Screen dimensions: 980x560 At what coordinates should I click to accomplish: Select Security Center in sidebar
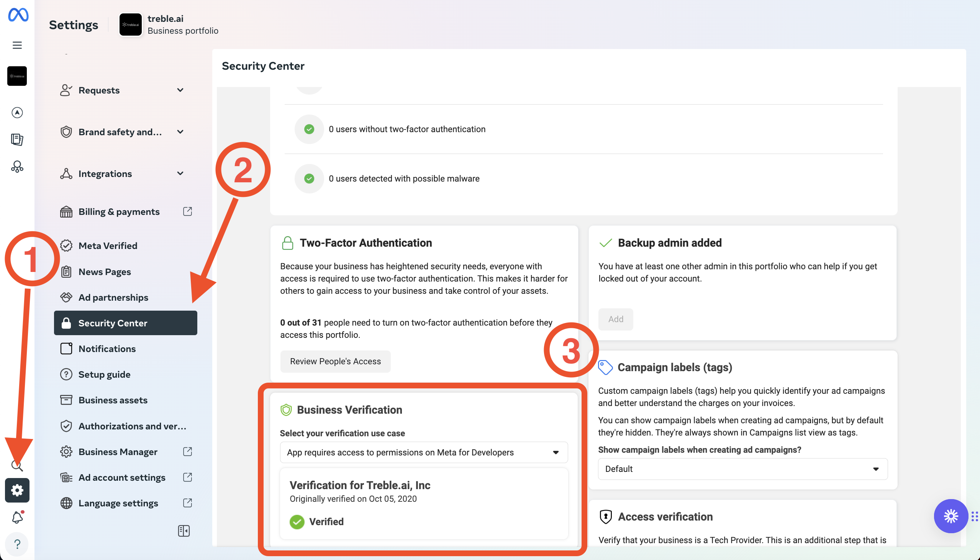(125, 323)
